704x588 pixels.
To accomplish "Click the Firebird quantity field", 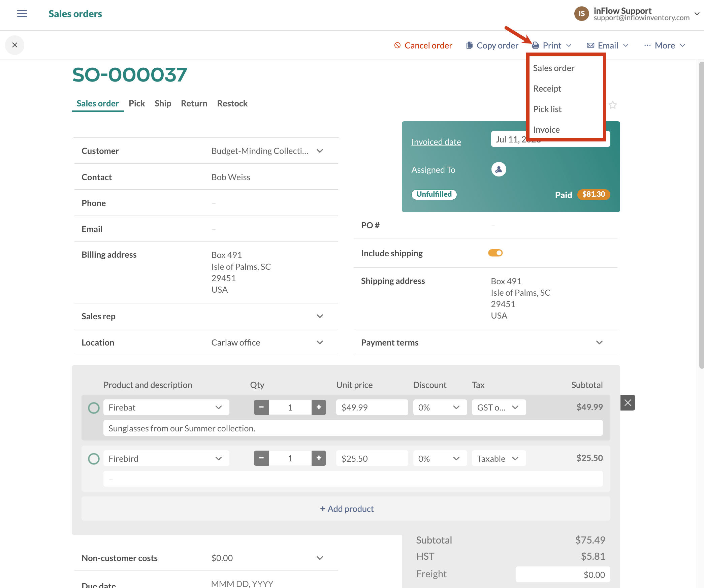I will click(x=290, y=458).
